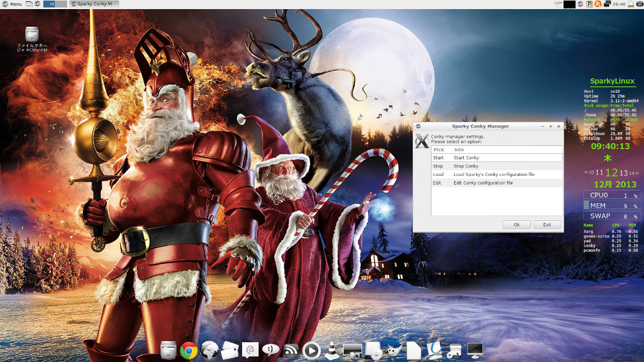Screen dimensions: 644x362
Task: Click the network plug tray icon
Action: point(559,4)
